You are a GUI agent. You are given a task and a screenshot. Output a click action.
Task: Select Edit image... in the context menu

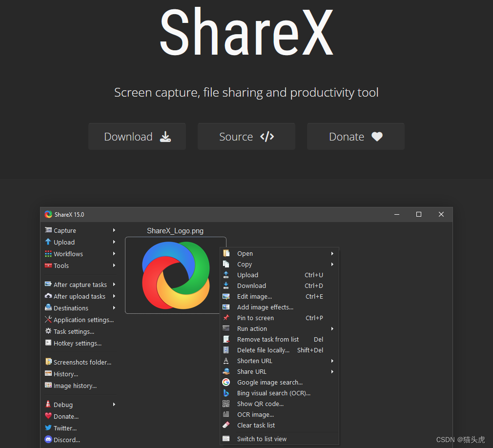280,296
